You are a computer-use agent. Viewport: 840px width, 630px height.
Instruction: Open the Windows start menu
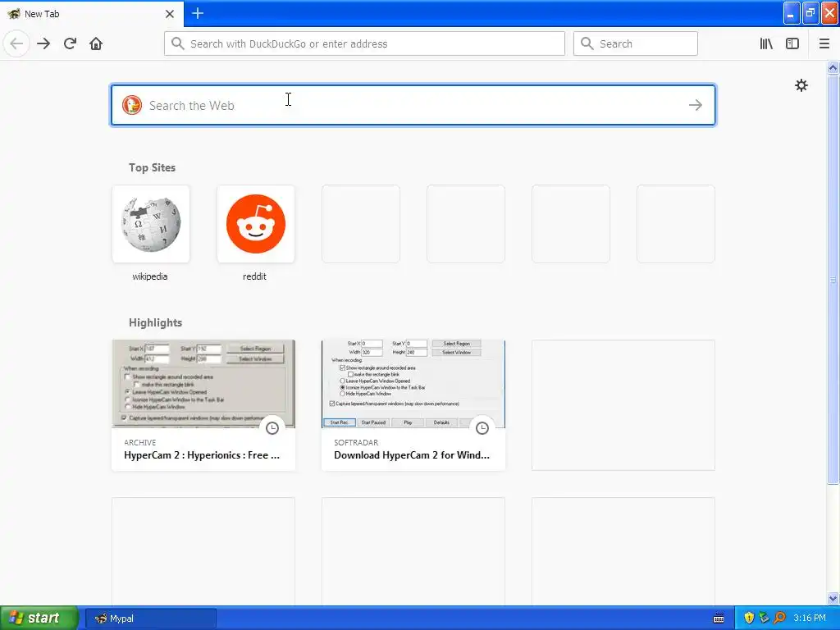coord(39,618)
